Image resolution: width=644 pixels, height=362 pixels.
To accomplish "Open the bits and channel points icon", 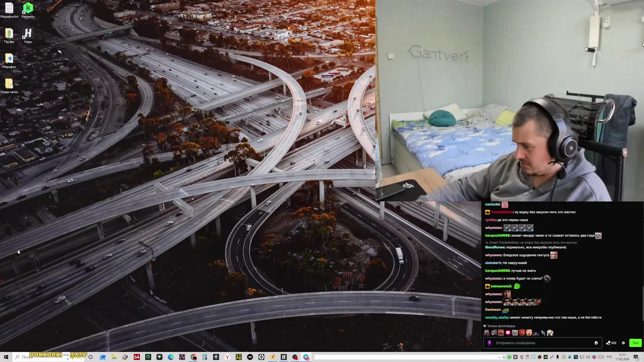I will click(x=611, y=343).
